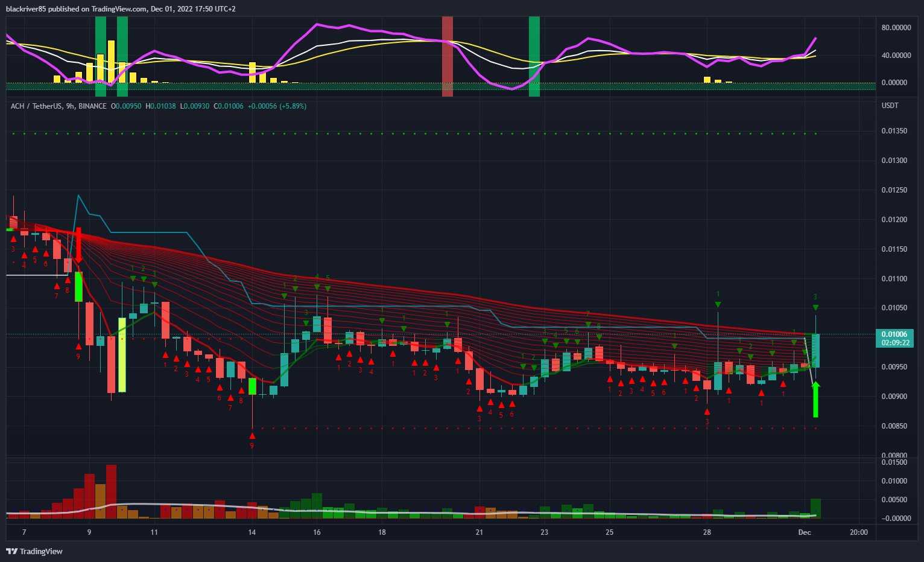The width and height of the screenshot is (924, 562).
Task: Click the 0.01250 price axis label
Action: pos(894,190)
